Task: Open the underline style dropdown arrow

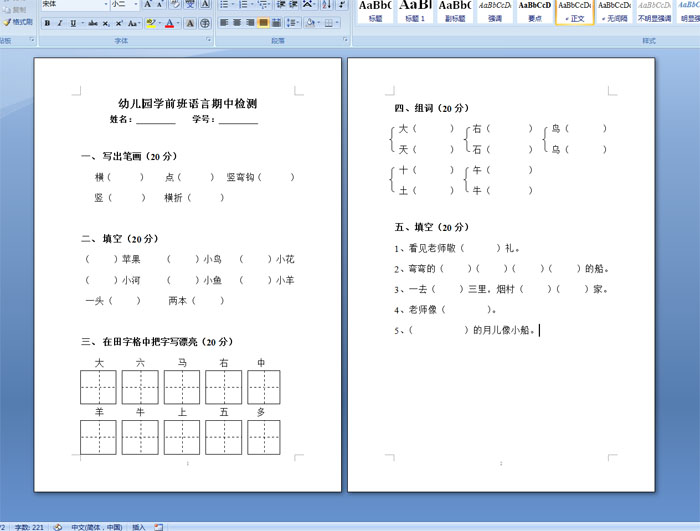Action: click(82, 23)
